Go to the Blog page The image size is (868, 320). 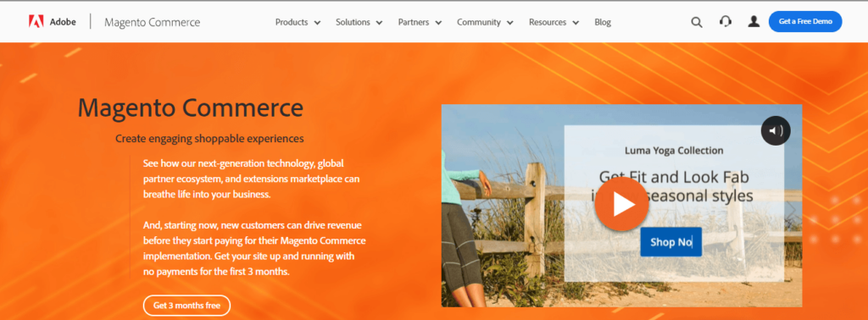tap(603, 22)
